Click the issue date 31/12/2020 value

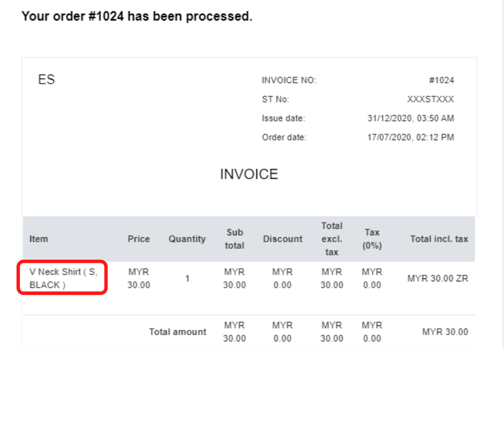[x=410, y=118]
